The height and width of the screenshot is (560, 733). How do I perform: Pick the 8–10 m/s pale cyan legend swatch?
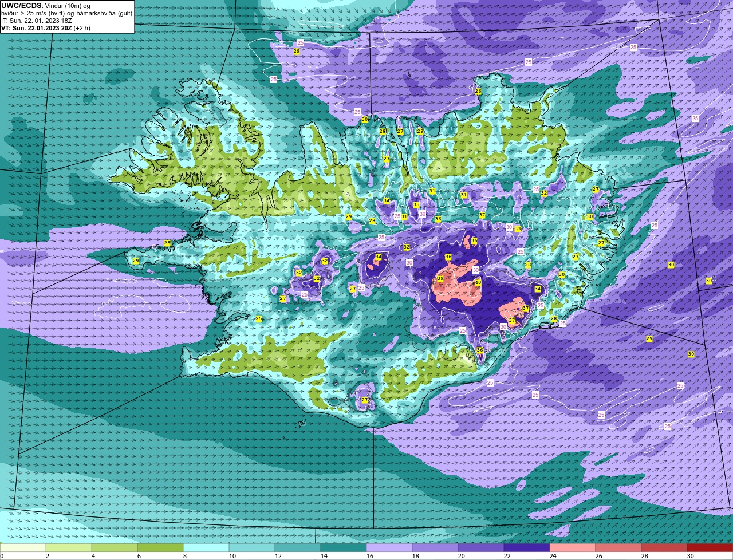pos(206,548)
